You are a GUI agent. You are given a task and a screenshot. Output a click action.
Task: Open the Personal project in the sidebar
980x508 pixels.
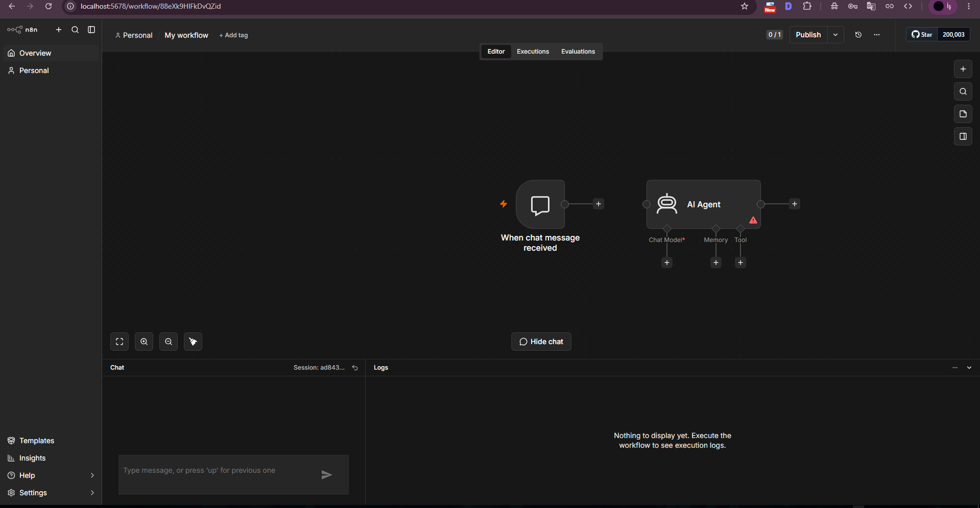tap(51, 70)
